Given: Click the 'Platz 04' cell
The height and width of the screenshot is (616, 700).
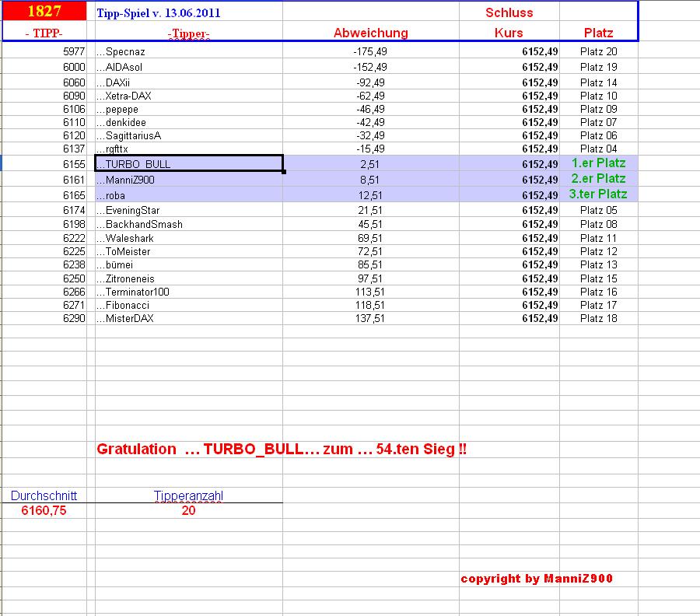Looking at the screenshot, I should tap(598, 149).
